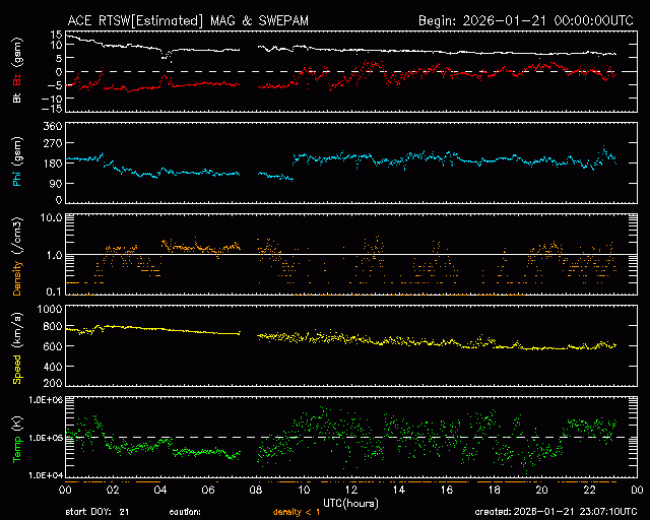Image resolution: width=650 pixels, height=520 pixels.
Task: Select tick label '90' on Phi axis
Action: tap(56, 184)
